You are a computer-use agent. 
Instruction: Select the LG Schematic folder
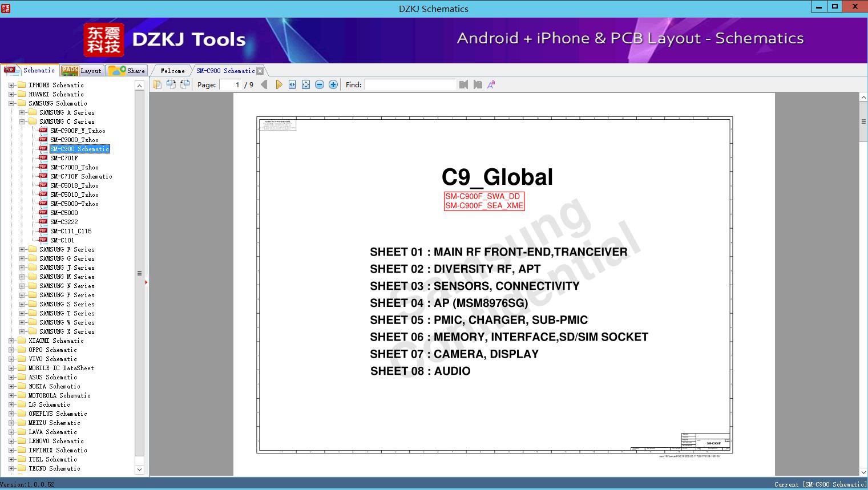coord(49,404)
